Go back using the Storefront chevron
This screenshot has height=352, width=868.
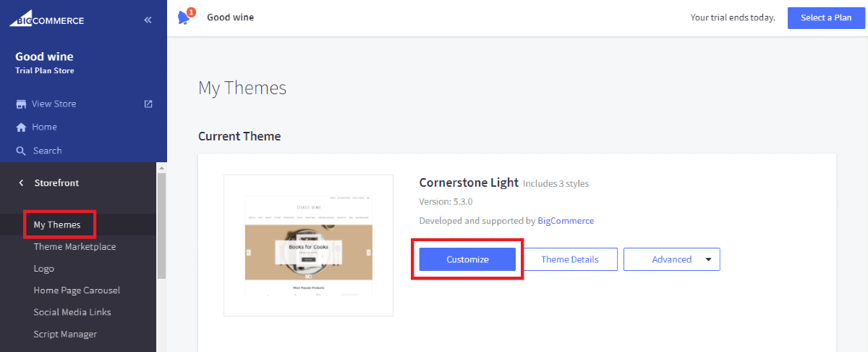click(21, 183)
